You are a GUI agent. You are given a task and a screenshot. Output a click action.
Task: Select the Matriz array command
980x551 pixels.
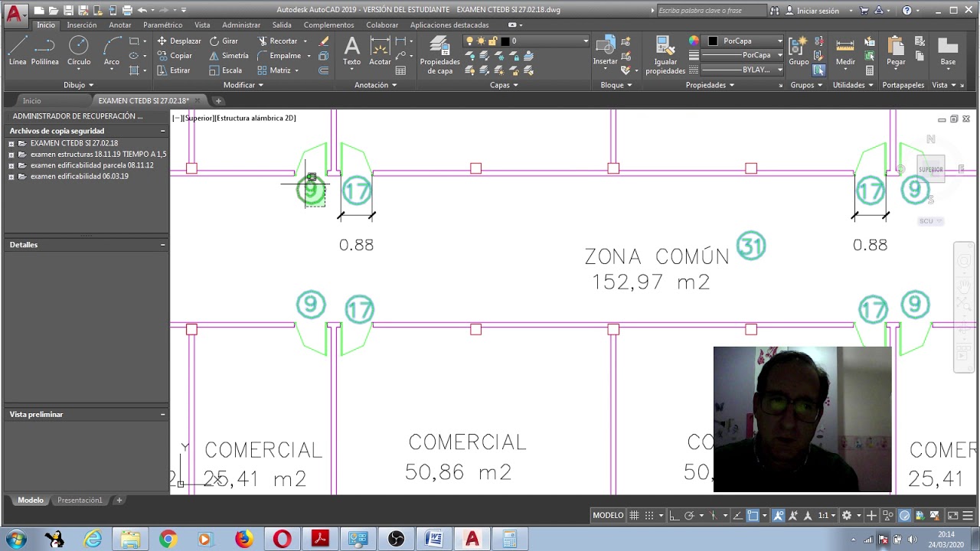point(274,70)
